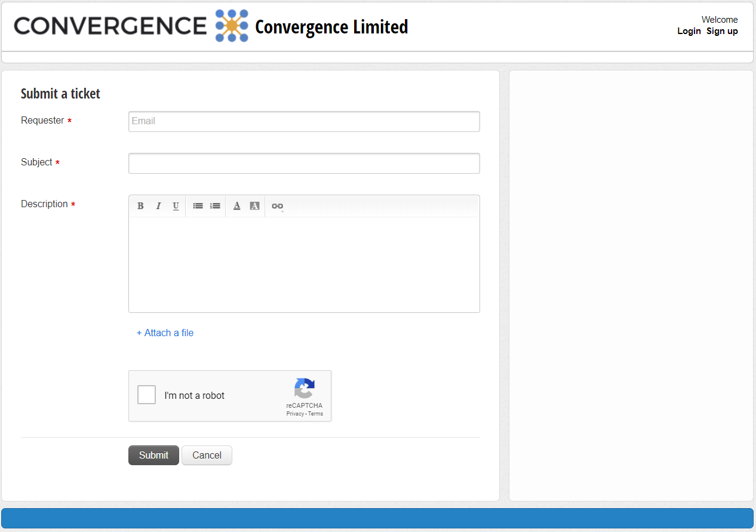Open the font color tool
The image size is (756, 532).
tap(236, 205)
